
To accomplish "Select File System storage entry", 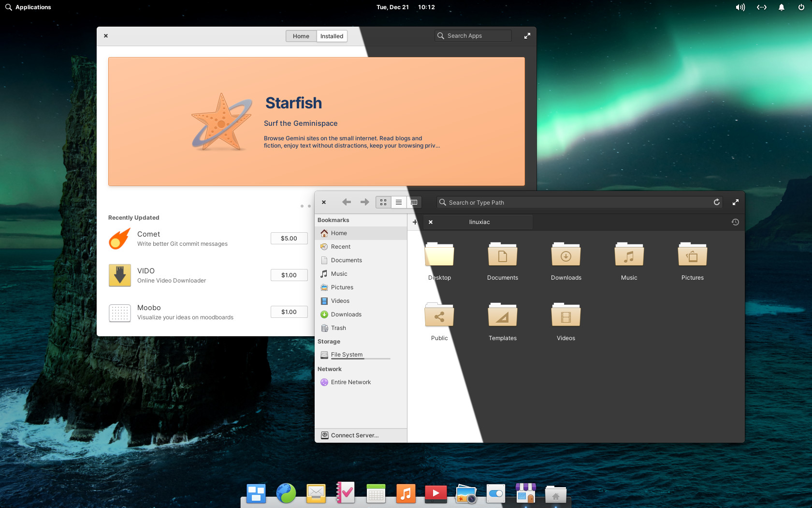I will click(361, 355).
